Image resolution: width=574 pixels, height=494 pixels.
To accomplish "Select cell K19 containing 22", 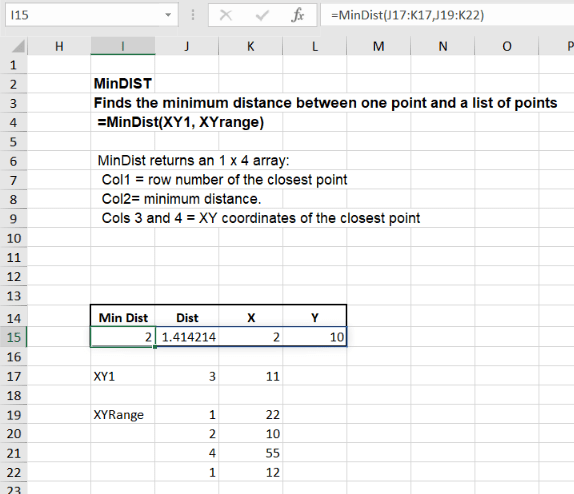I will (x=250, y=415).
